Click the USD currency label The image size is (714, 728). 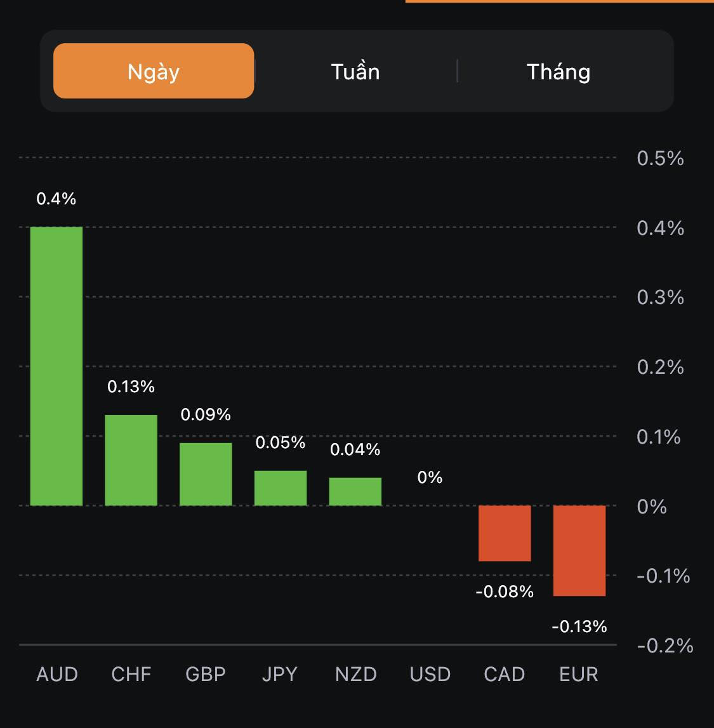[x=430, y=674]
